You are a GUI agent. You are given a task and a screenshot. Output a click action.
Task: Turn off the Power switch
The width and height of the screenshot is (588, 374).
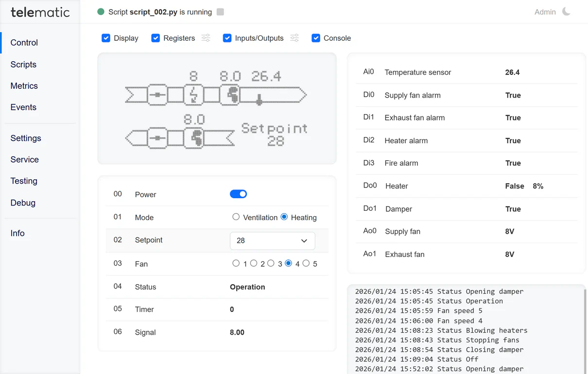point(238,194)
